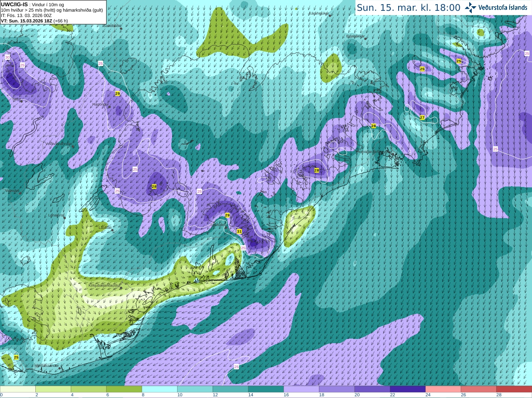Click the yellow 29 gust marker above Hágöngur

(118, 93)
